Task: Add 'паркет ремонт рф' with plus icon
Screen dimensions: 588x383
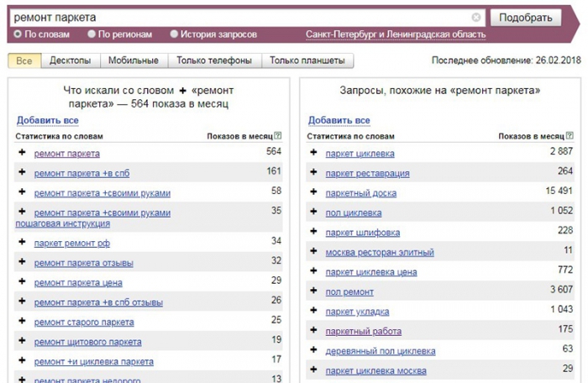Action: coord(22,242)
